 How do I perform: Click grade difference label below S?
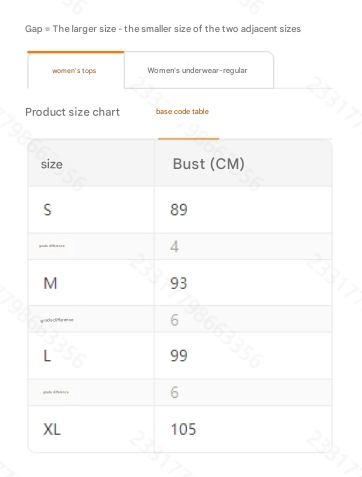(52, 246)
